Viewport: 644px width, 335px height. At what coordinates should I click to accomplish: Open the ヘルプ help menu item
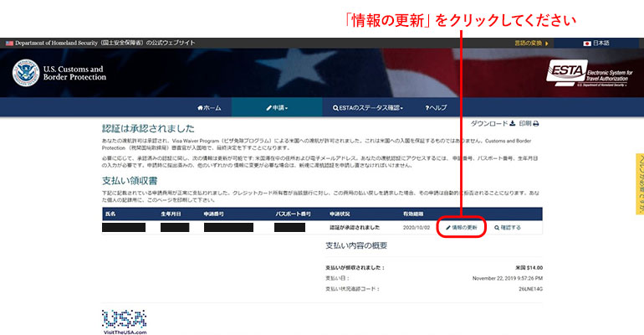[x=436, y=108]
